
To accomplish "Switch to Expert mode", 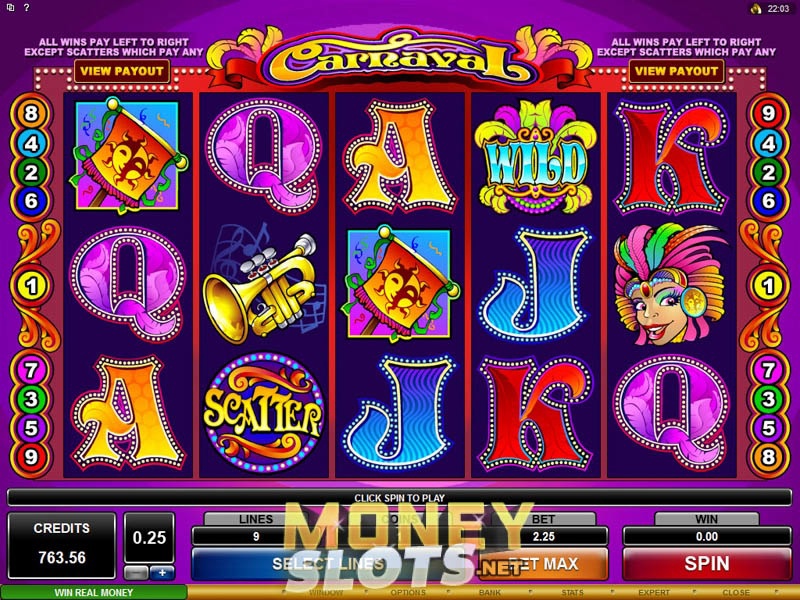I will click(654, 593).
